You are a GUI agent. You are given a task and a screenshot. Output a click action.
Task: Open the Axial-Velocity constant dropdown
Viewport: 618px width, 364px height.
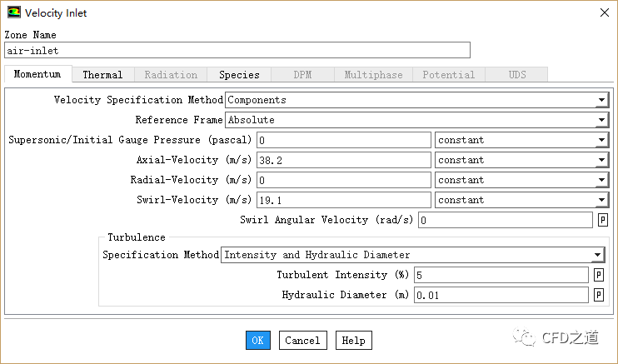521,160
